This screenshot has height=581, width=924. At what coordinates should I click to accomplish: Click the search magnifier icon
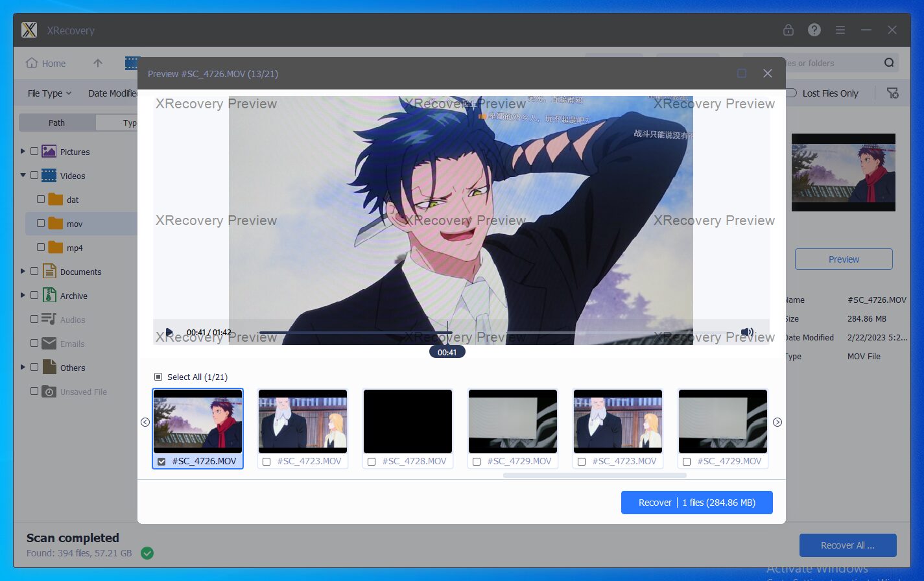point(889,63)
